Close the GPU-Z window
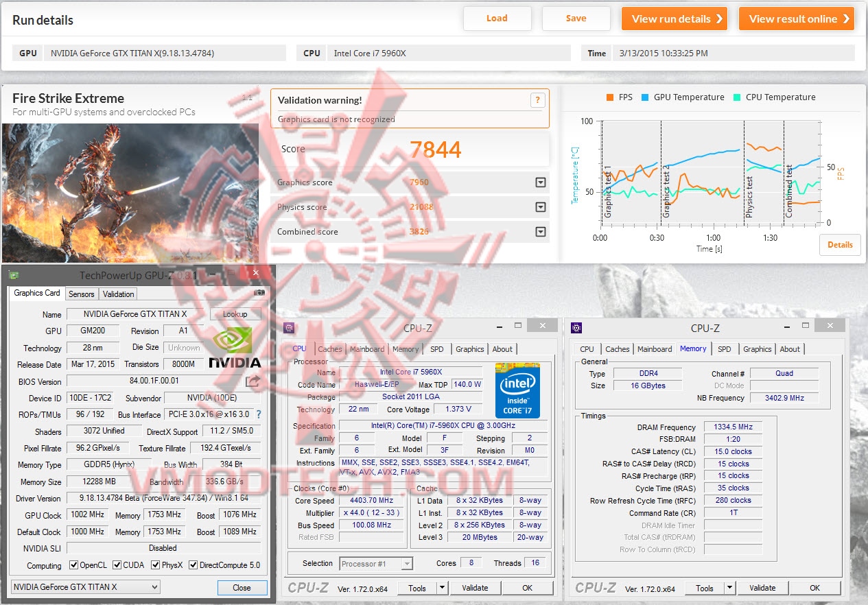The image size is (868, 605). coord(255,273)
